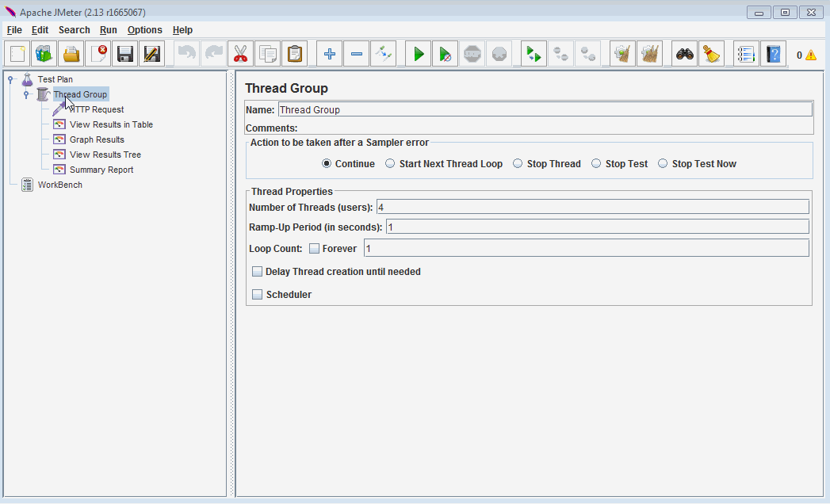Image resolution: width=830 pixels, height=504 pixels.
Task: Click the yellow warning triangle log indicator
Action: pos(811,55)
